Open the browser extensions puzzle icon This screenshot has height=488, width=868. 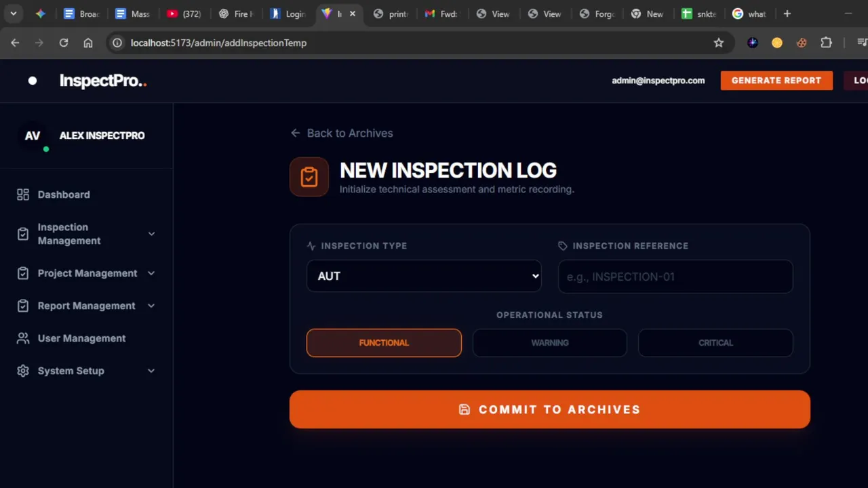coord(826,43)
